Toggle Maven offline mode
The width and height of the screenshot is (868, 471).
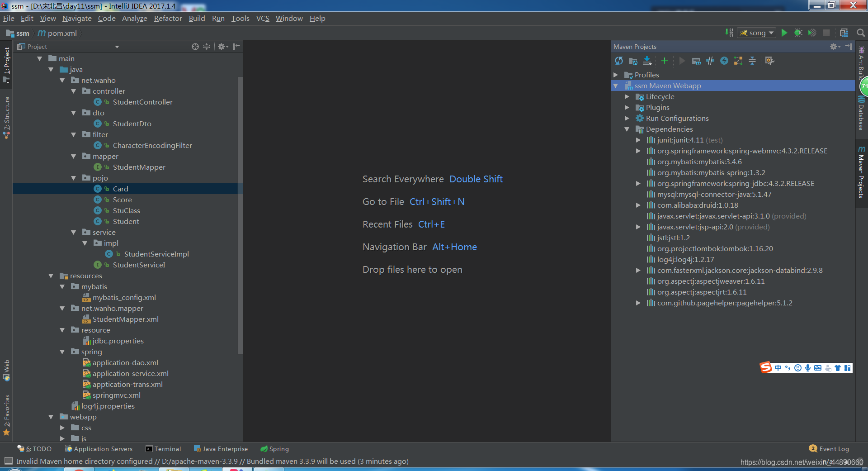coord(710,61)
